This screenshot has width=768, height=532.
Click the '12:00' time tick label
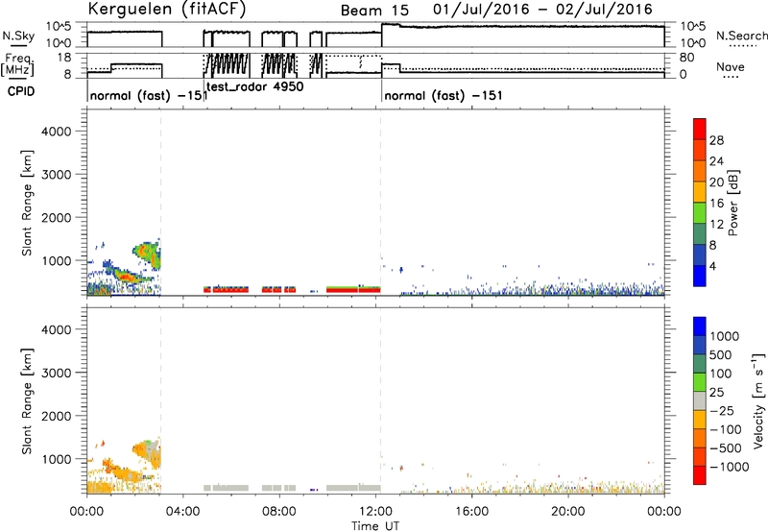click(375, 512)
